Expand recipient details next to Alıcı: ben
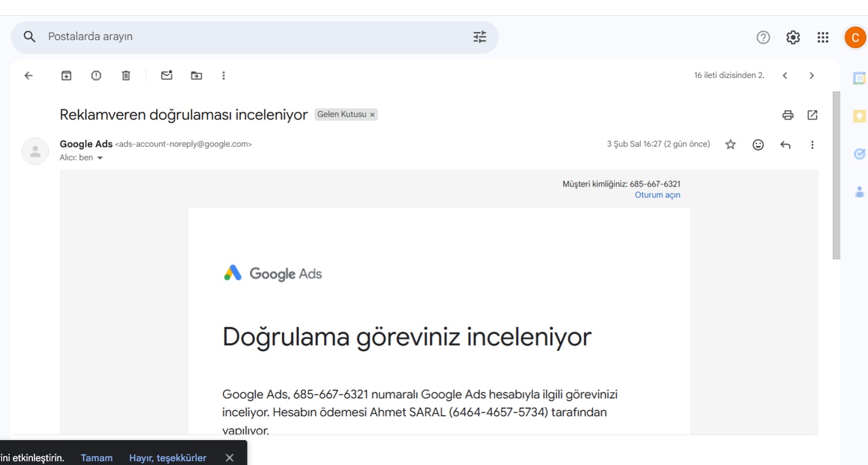 (100, 158)
